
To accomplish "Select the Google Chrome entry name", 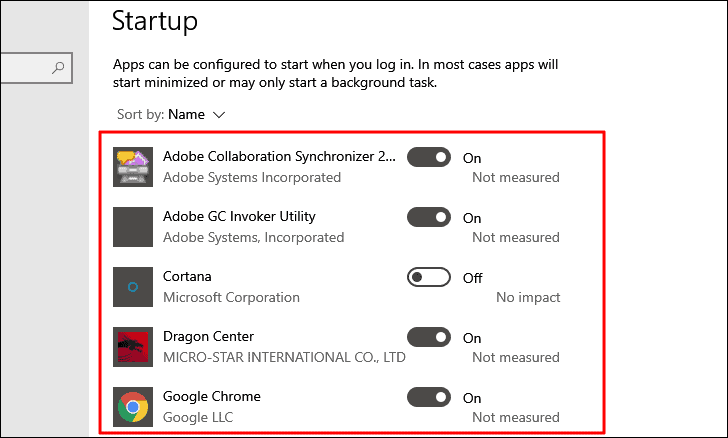I will point(212,396).
